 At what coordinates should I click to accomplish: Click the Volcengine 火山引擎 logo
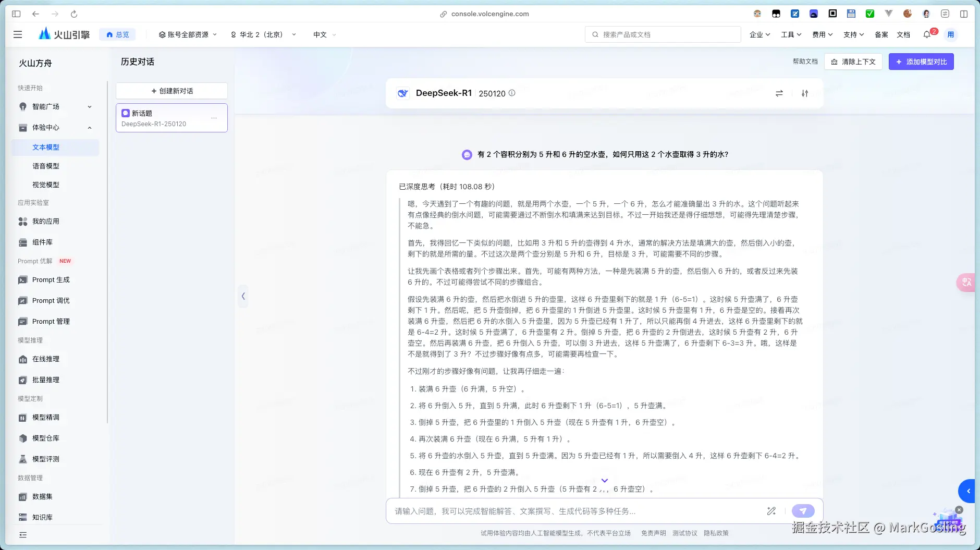point(64,34)
